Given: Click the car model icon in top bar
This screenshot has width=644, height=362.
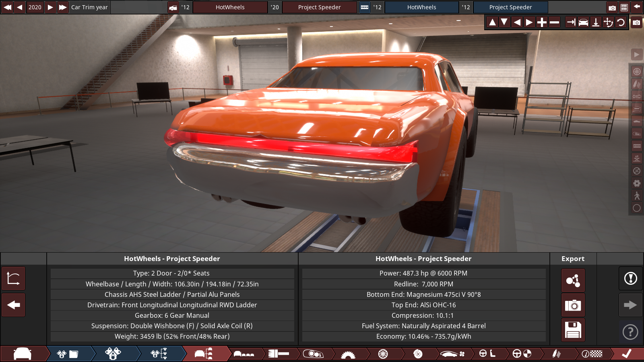Looking at the screenshot, I should [x=173, y=7].
